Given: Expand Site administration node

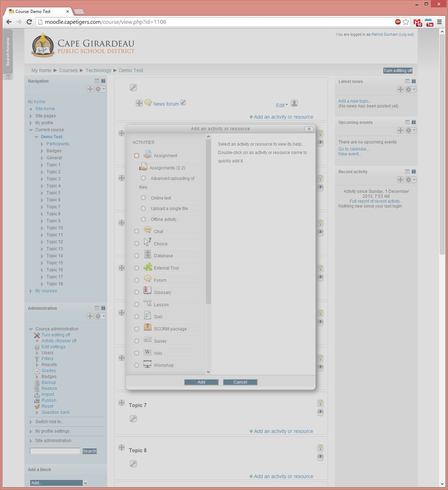Looking at the screenshot, I should coord(31,441).
